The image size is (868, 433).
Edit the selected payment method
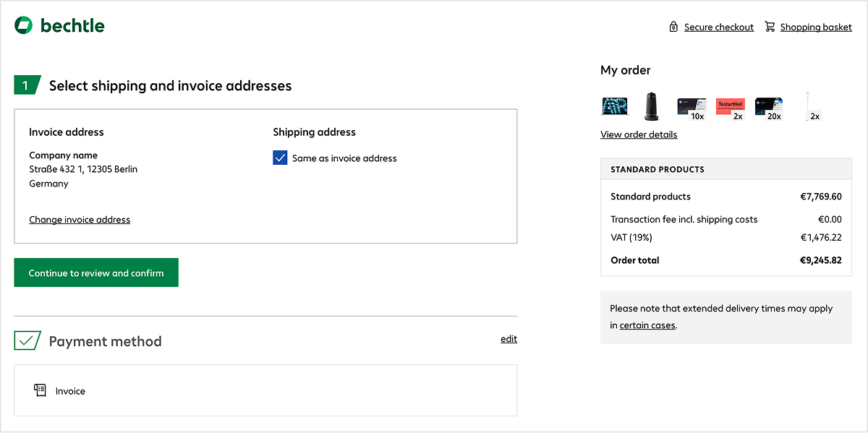[509, 338]
